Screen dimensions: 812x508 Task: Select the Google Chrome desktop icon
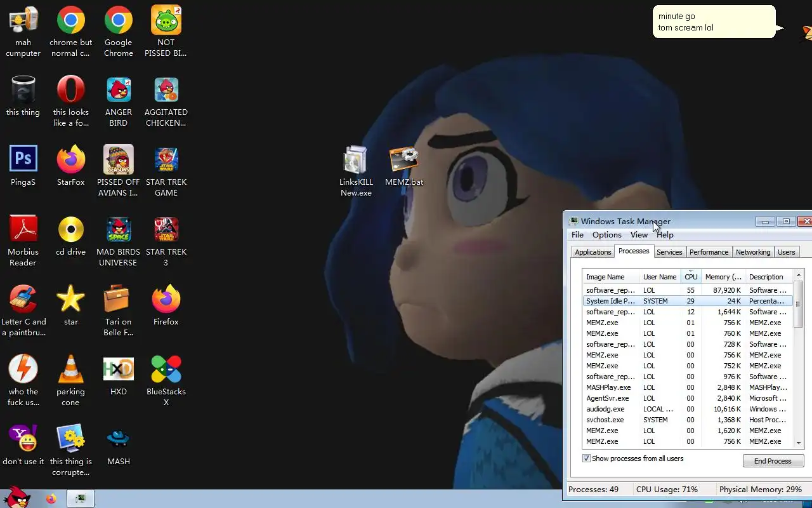click(119, 32)
